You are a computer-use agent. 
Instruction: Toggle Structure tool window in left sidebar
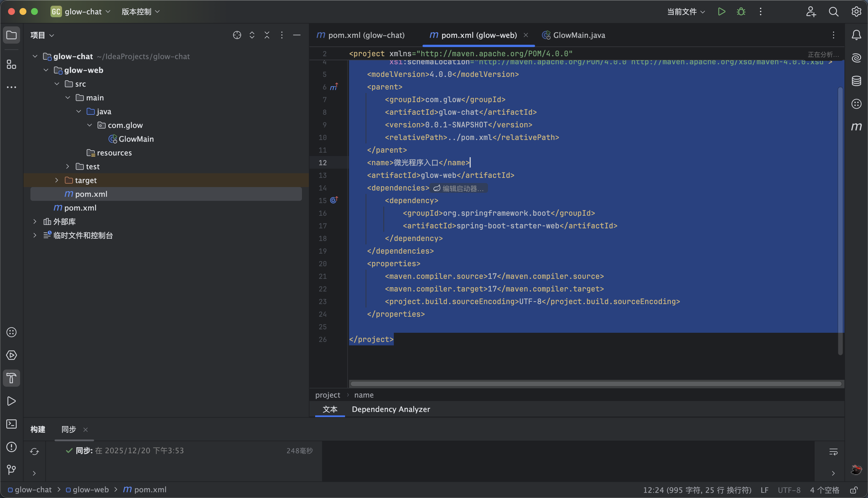[11, 64]
